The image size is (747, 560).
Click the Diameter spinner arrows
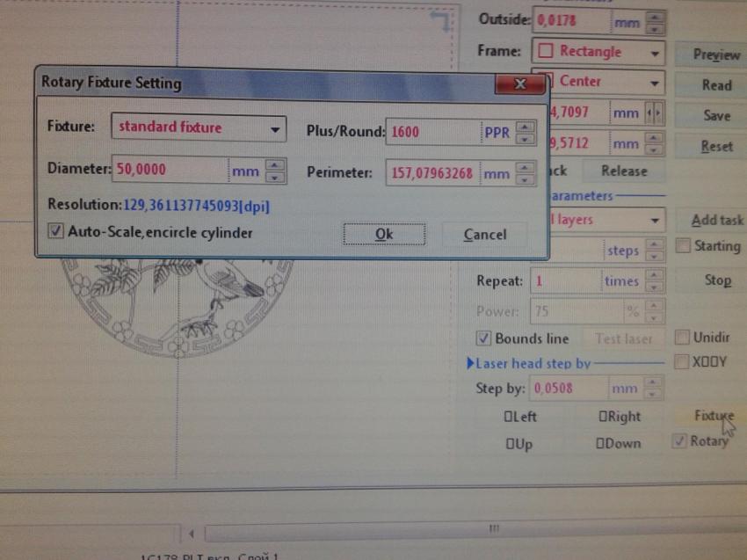275,171
